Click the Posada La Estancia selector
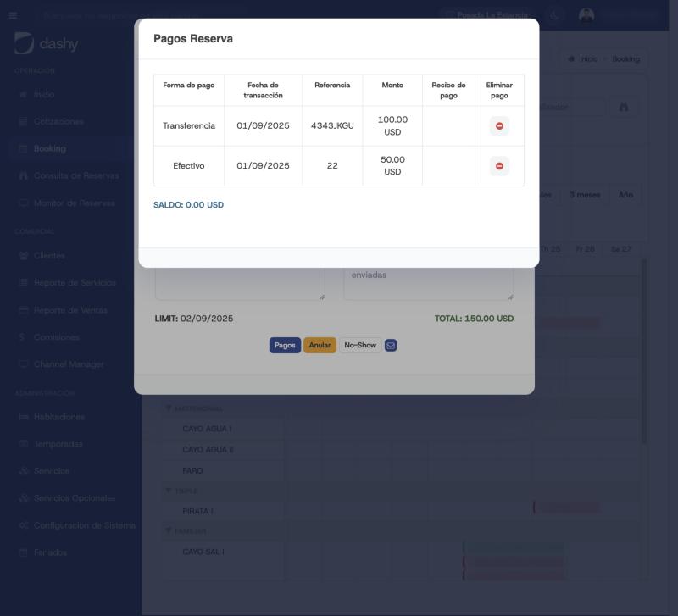678x616 pixels. 488,15
